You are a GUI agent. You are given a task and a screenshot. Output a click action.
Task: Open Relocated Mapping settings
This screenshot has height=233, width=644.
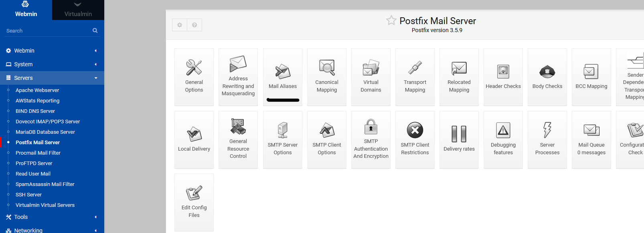pyautogui.click(x=459, y=77)
